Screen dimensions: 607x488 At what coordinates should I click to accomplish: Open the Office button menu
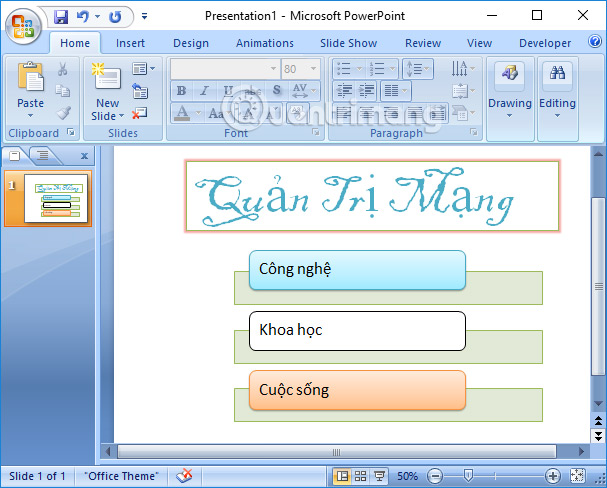[22, 25]
